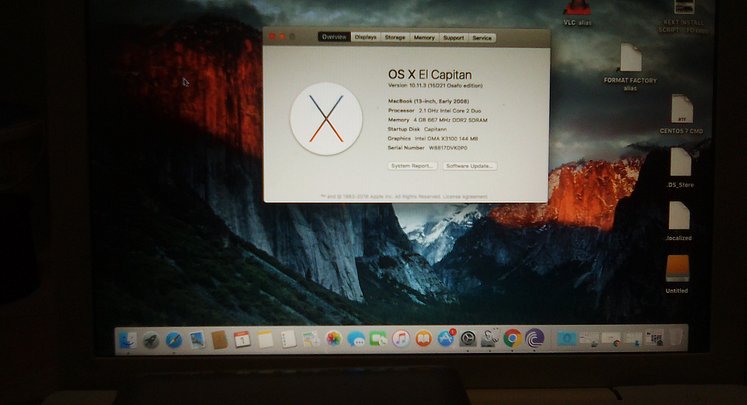
Task: Close the About This Mac window
Action: [x=272, y=36]
